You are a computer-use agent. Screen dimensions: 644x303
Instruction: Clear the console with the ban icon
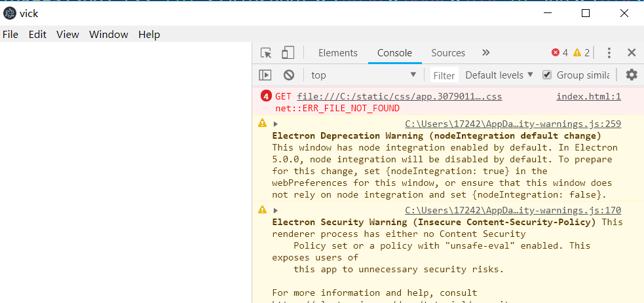click(289, 75)
